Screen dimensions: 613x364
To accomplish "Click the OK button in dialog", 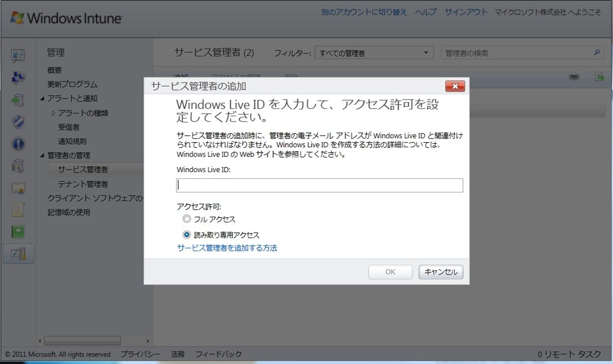I will tap(390, 271).
